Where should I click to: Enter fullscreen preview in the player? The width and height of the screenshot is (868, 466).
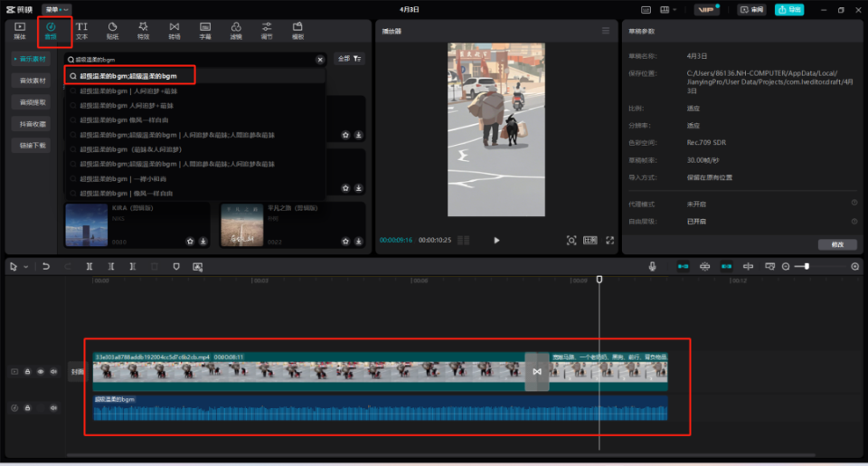tap(610, 241)
